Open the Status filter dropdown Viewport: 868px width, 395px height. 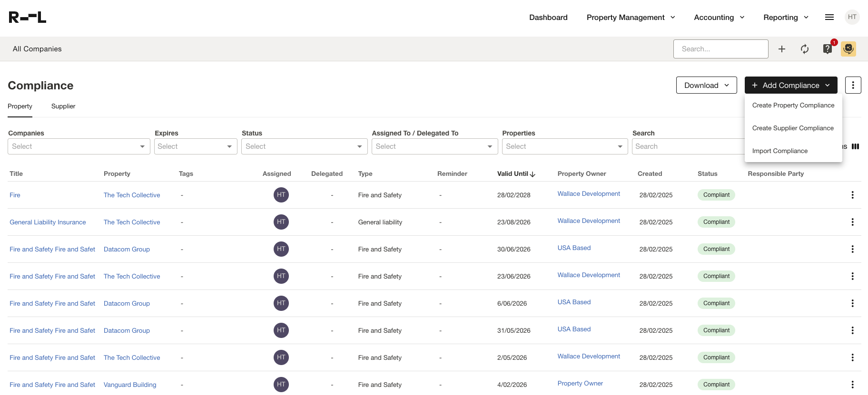click(x=304, y=146)
